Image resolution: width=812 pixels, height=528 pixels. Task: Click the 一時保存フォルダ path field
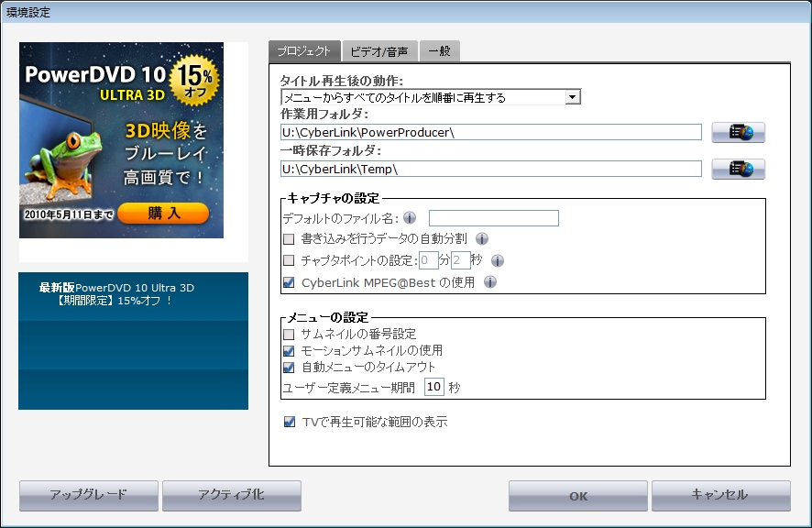(491, 169)
